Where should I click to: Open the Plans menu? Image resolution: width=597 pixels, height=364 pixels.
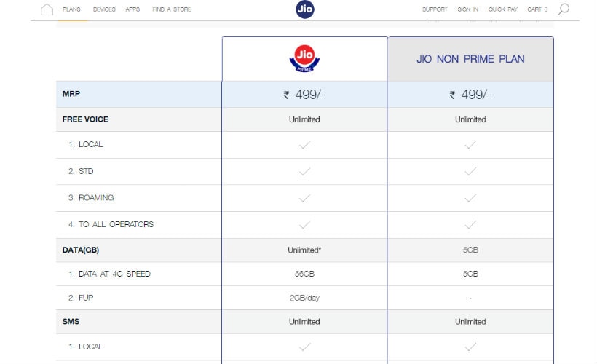[71, 9]
